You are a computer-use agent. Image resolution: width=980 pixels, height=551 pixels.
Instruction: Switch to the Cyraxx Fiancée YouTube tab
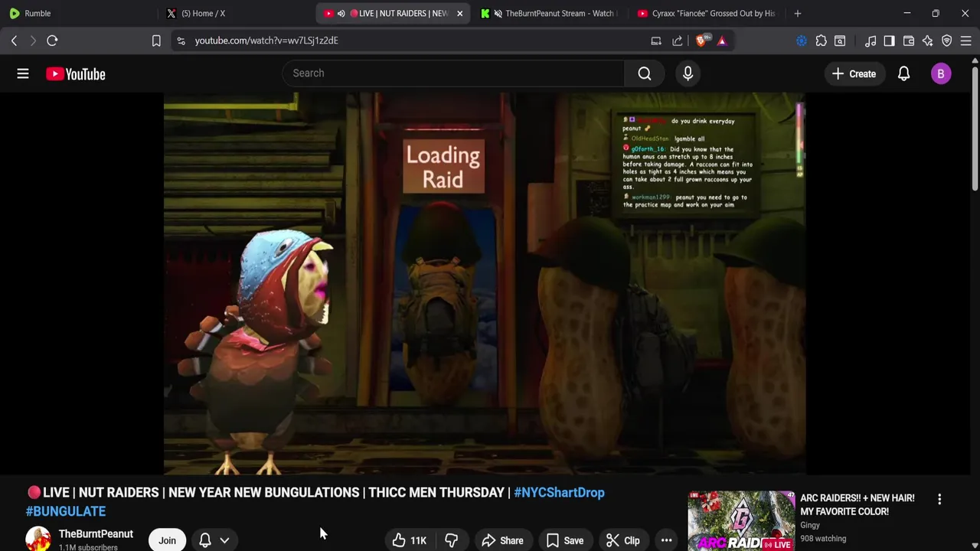707,13
